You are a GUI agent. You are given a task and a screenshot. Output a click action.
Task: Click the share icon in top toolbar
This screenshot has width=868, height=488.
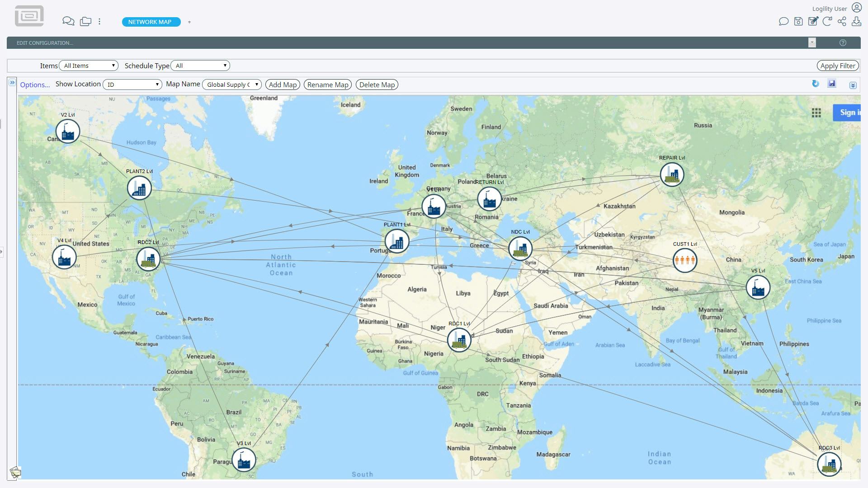click(x=841, y=21)
